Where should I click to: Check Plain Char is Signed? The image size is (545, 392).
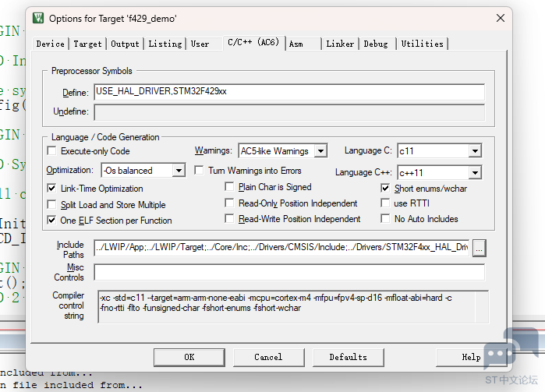coord(229,187)
